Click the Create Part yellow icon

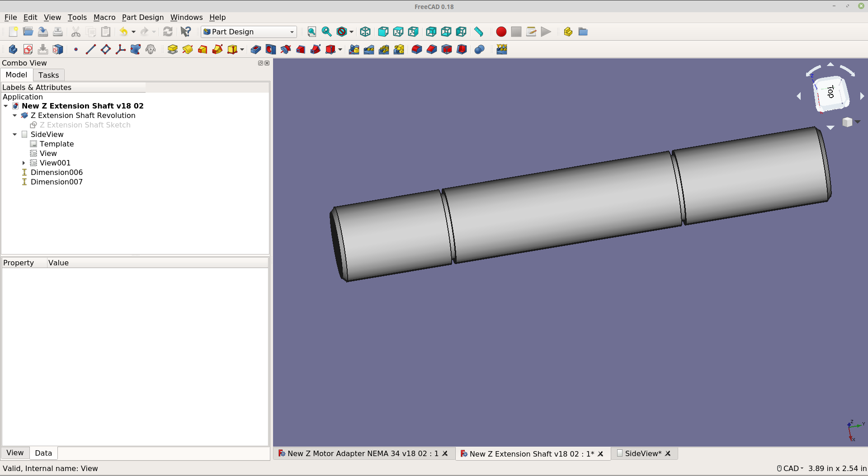point(568,32)
